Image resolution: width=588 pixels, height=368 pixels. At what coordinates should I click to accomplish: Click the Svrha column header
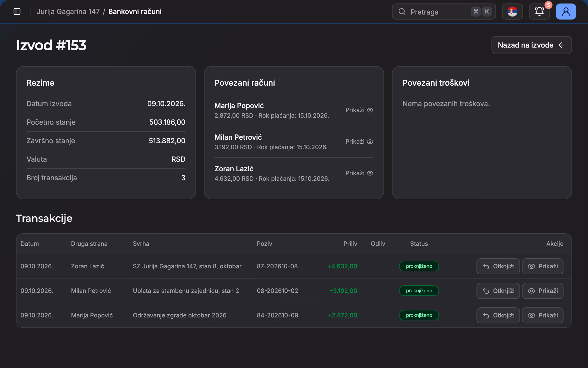coord(141,244)
